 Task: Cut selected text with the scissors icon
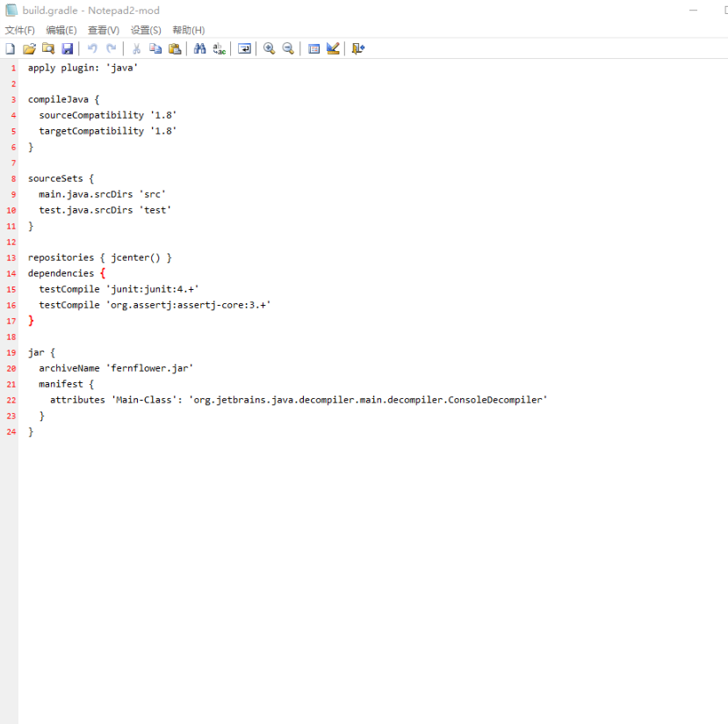tap(136, 48)
